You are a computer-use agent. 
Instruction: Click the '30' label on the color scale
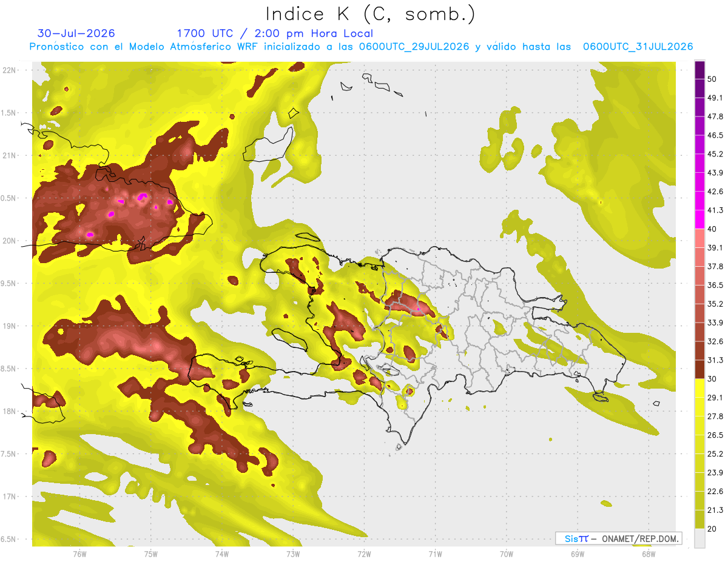point(713,379)
